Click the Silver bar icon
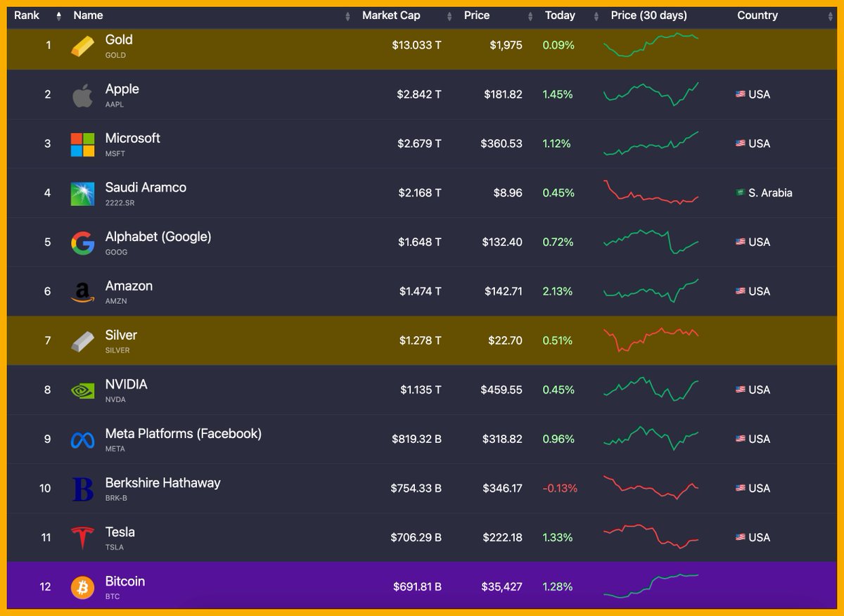This screenshot has height=616, width=844. pos(82,342)
